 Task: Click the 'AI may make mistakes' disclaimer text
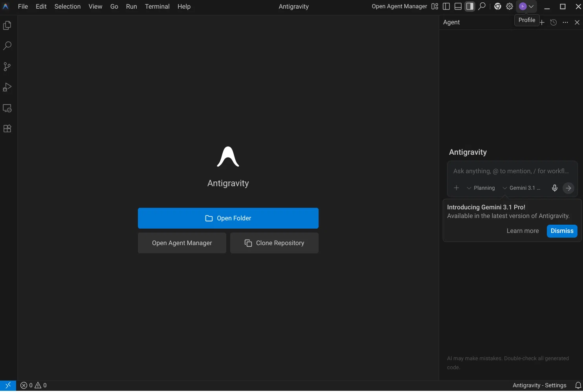508,363
